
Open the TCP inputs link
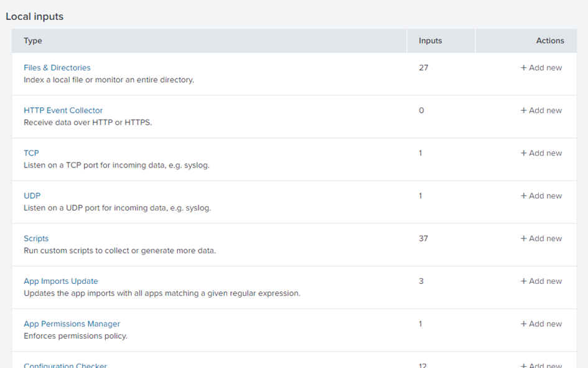click(x=31, y=153)
